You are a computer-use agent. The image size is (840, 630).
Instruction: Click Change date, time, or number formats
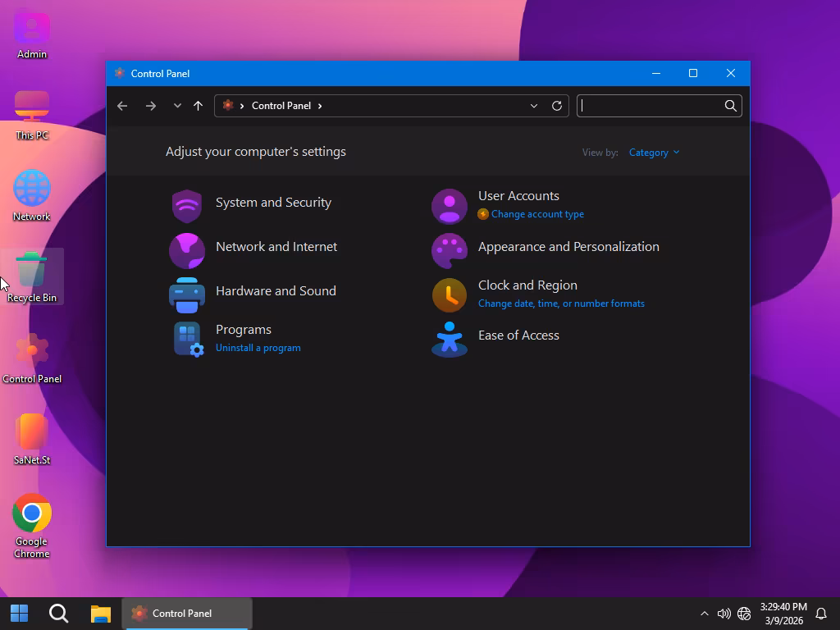coord(561,304)
